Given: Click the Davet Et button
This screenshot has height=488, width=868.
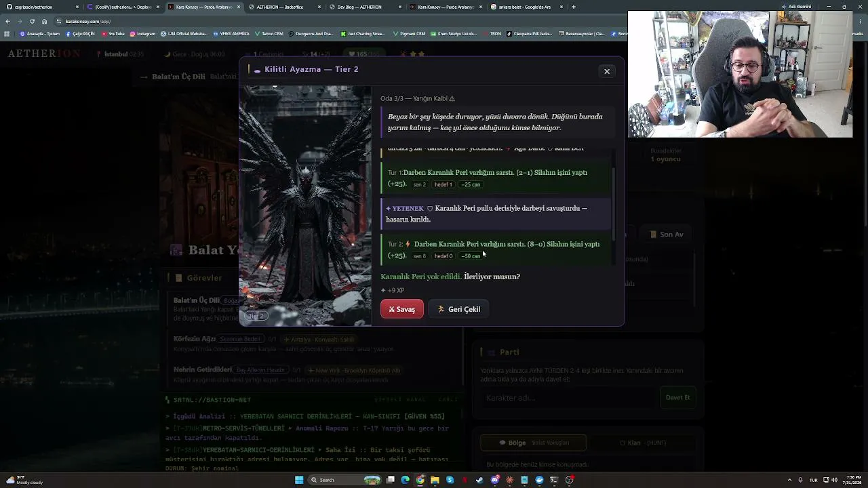Looking at the screenshot, I should (x=677, y=398).
